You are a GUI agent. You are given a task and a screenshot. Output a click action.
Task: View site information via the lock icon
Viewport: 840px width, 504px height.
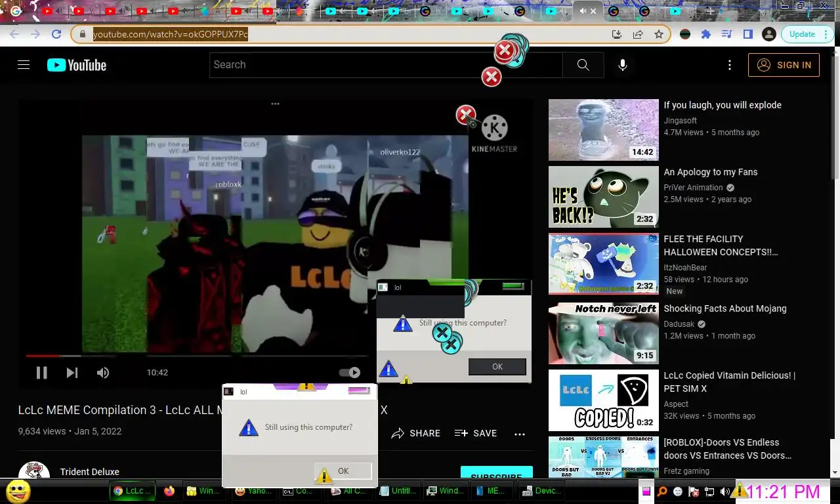83,34
